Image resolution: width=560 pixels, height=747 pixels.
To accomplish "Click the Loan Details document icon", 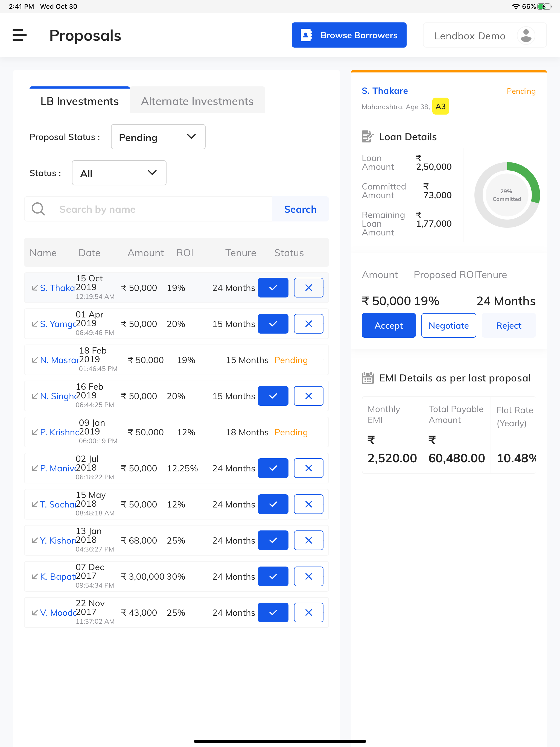I will pyautogui.click(x=367, y=136).
